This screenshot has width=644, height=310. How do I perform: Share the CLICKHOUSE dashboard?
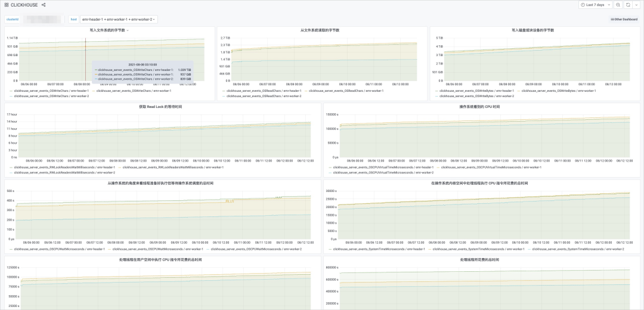[x=44, y=5]
